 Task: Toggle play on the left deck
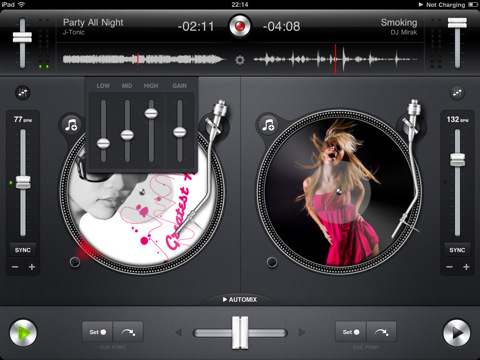pyautogui.click(x=23, y=332)
